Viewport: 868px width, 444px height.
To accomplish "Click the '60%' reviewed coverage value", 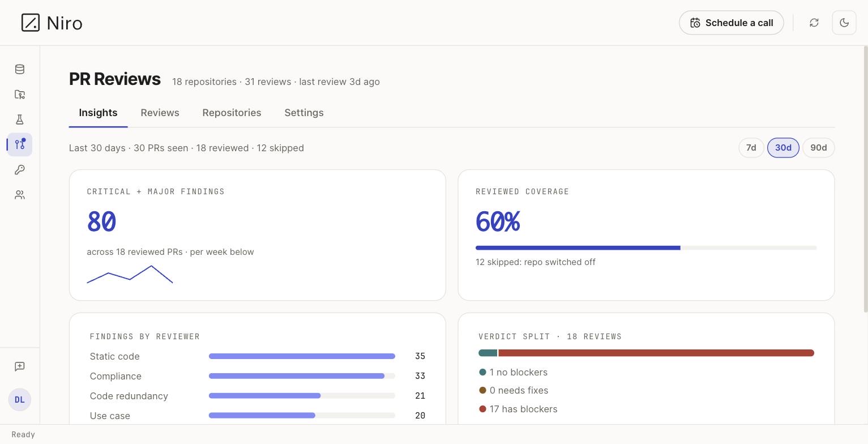I will [x=498, y=221].
